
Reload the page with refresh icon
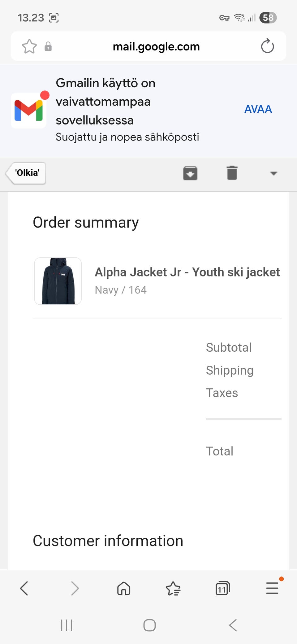(x=267, y=46)
